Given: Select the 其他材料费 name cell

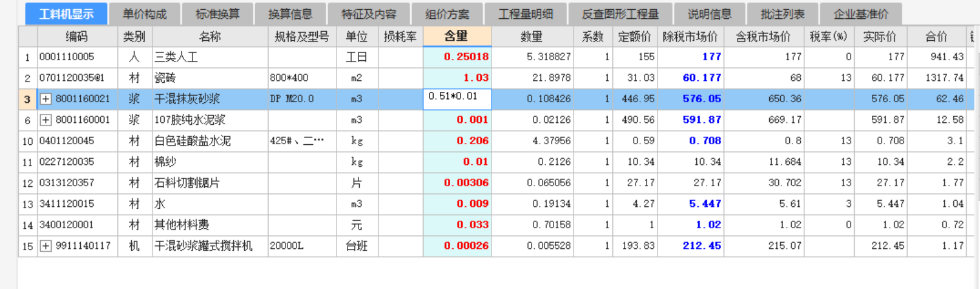Looking at the screenshot, I should [x=210, y=225].
